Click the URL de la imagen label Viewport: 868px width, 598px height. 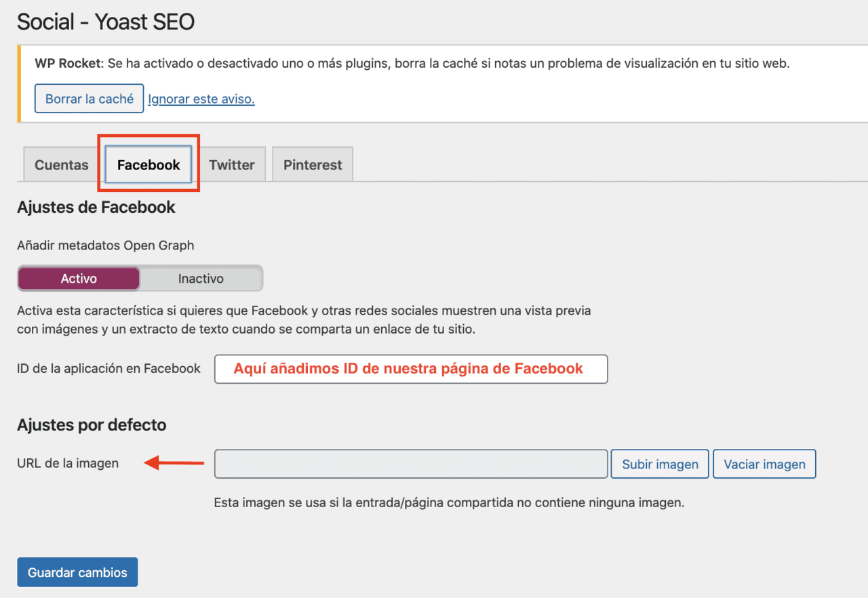point(68,463)
